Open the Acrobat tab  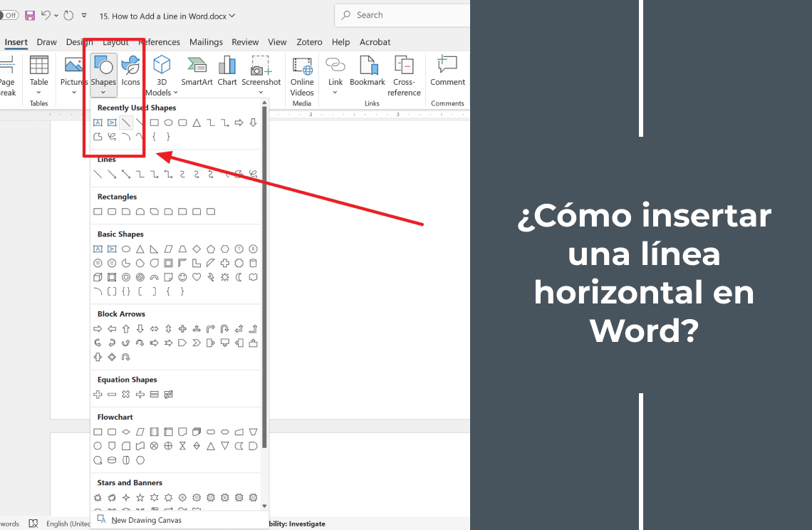pyautogui.click(x=375, y=42)
